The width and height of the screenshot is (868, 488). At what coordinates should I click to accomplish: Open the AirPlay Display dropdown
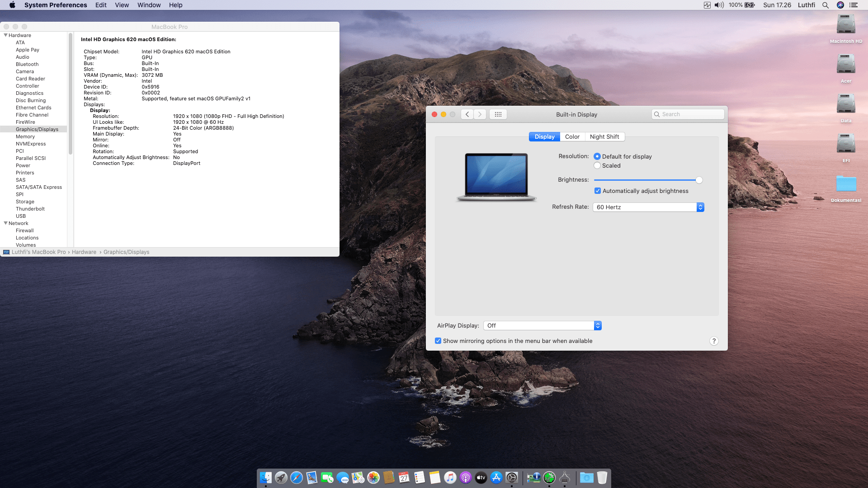click(x=597, y=325)
